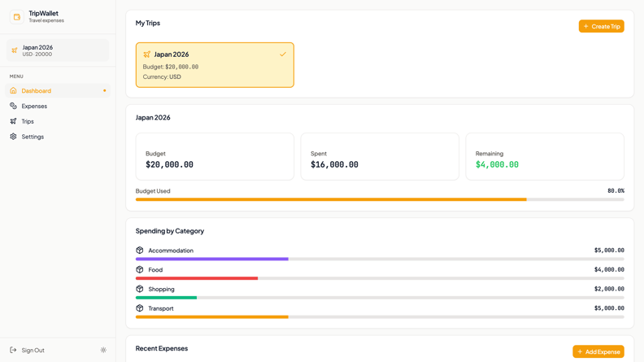Click Food amount $4,000.00

[x=609, y=269]
